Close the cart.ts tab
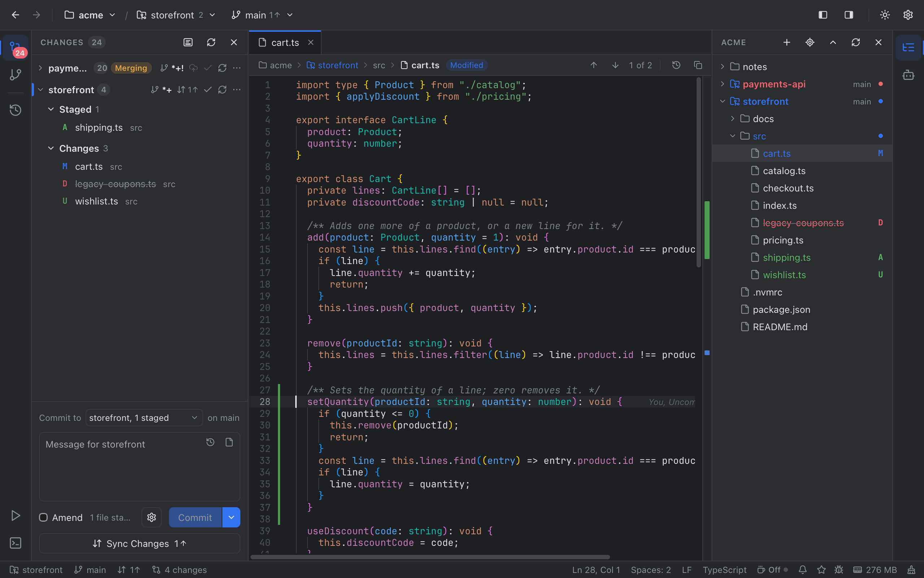 (x=311, y=42)
